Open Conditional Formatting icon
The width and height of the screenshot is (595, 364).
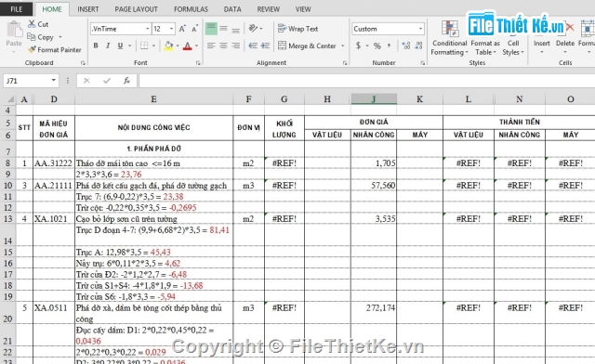click(x=449, y=29)
